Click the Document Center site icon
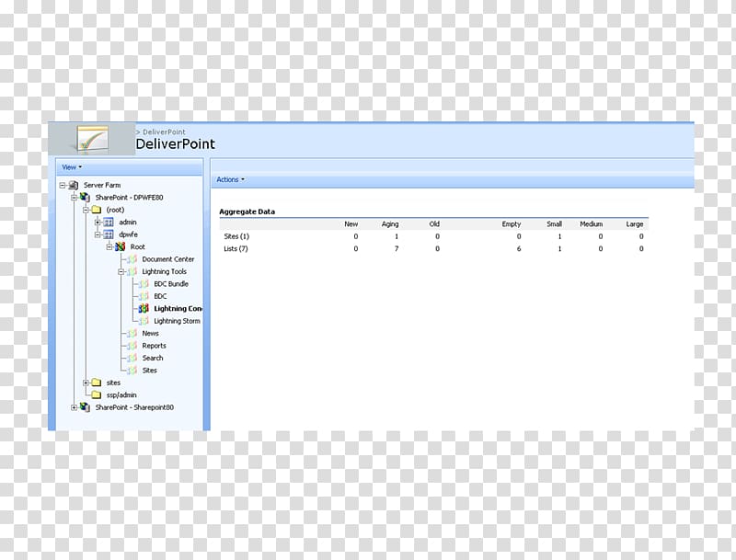The height and width of the screenshot is (560, 736). (132, 259)
